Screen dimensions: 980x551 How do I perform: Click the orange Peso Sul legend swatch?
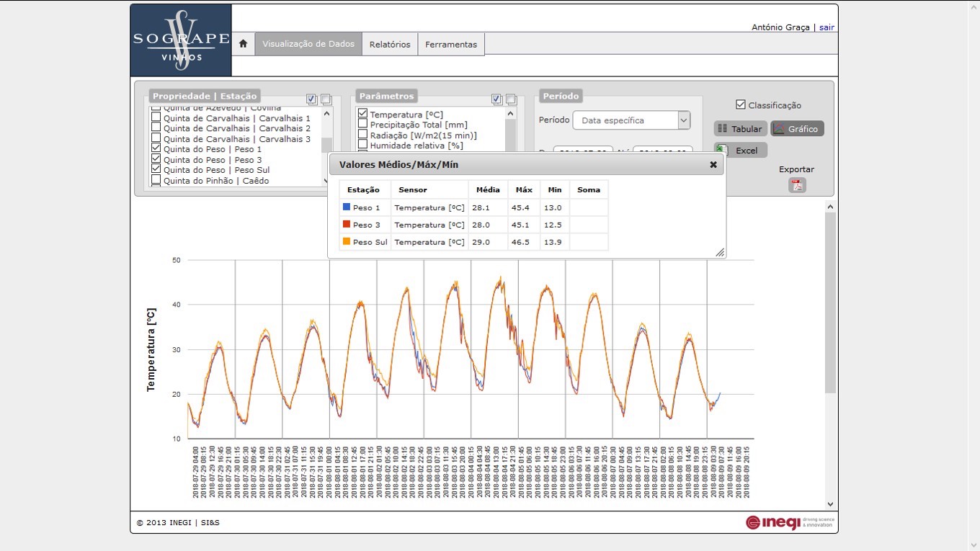pyautogui.click(x=347, y=241)
